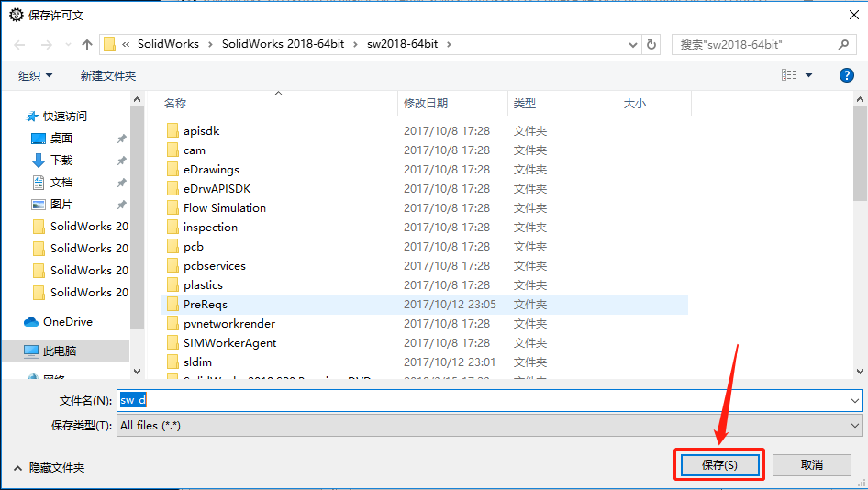Click the pin icon next to 文档
The image size is (868, 490).
pos(122,183)
